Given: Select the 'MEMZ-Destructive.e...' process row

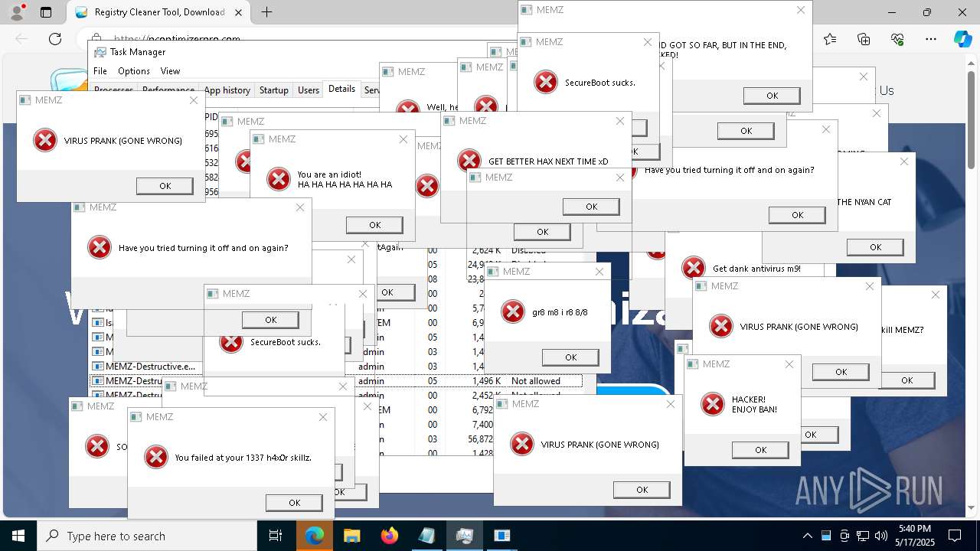Looking at the screenshot, I should click(145, 367).
